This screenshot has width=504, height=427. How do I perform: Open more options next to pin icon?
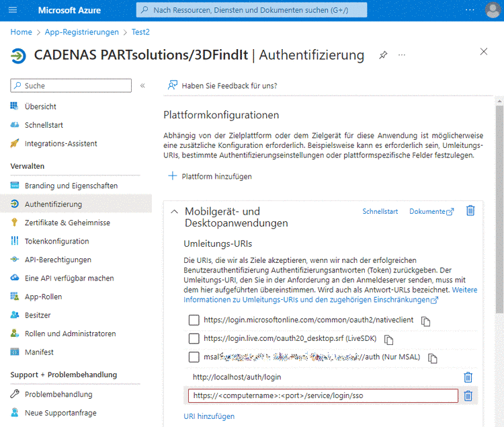coord(402,55)
